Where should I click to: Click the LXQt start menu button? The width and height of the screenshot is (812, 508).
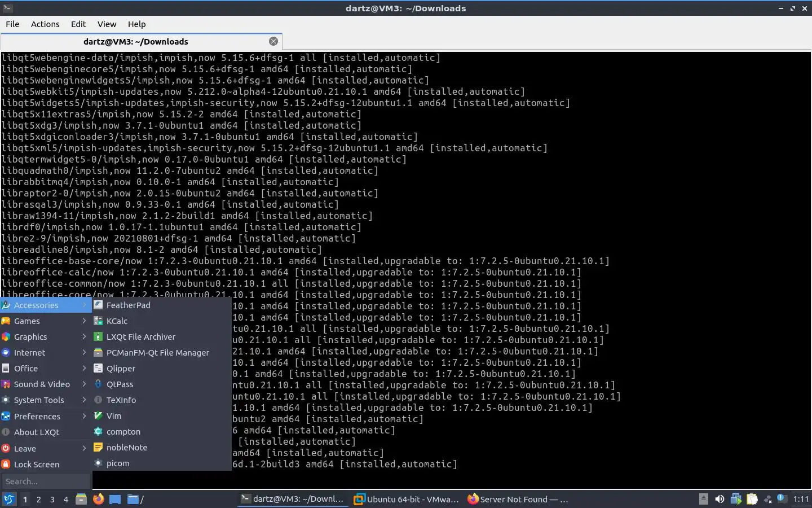[x=8, y=499]
